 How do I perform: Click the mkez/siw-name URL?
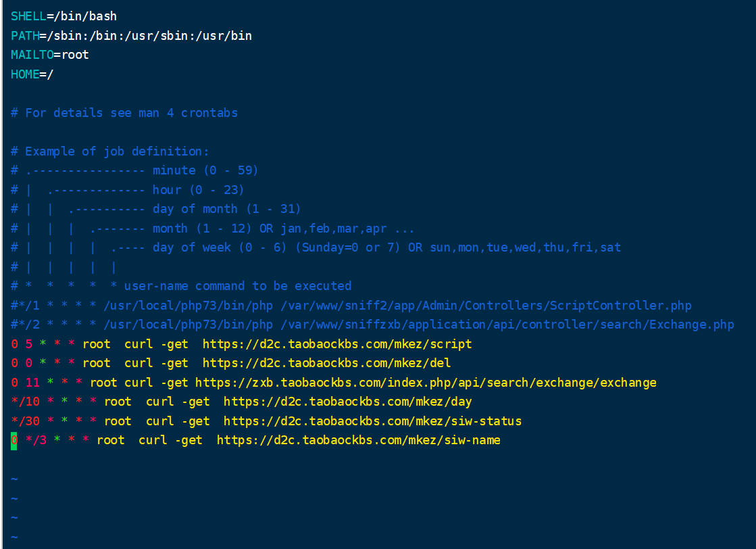(x=358, y=440)
